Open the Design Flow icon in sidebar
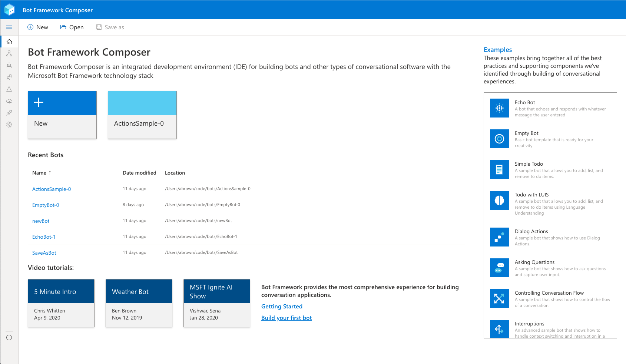The image size is (626, 364). coord(9,53)
